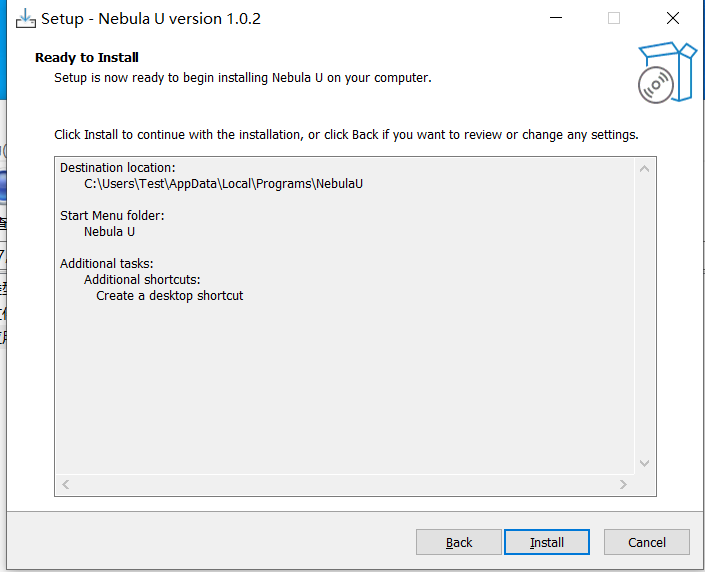
Task: Click the setup installer icon in title bar
Action: 26,19
